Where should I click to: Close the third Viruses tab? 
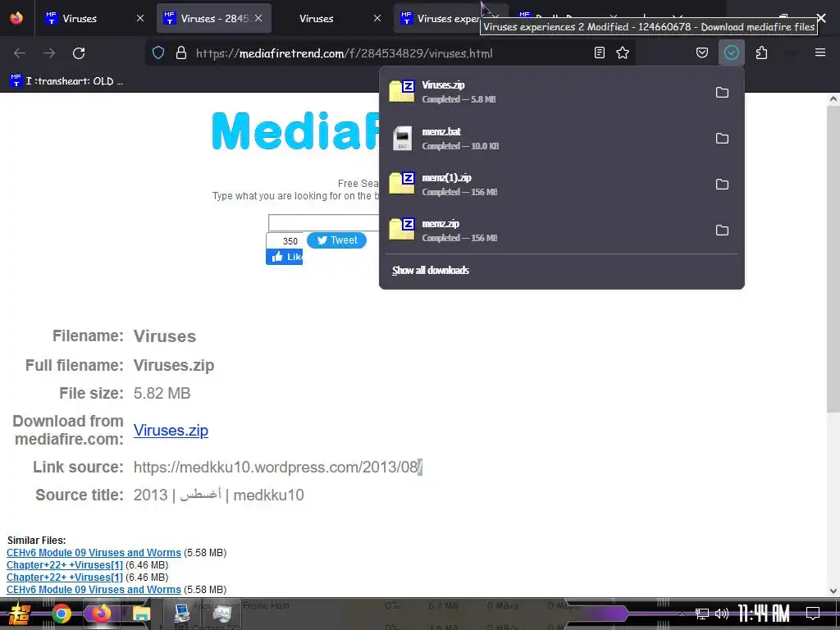click(x=377, y=18)
